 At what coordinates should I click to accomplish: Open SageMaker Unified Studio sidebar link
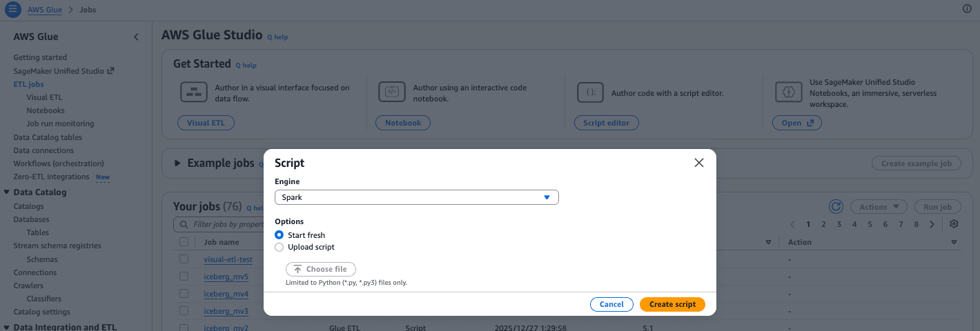[63, 71]
